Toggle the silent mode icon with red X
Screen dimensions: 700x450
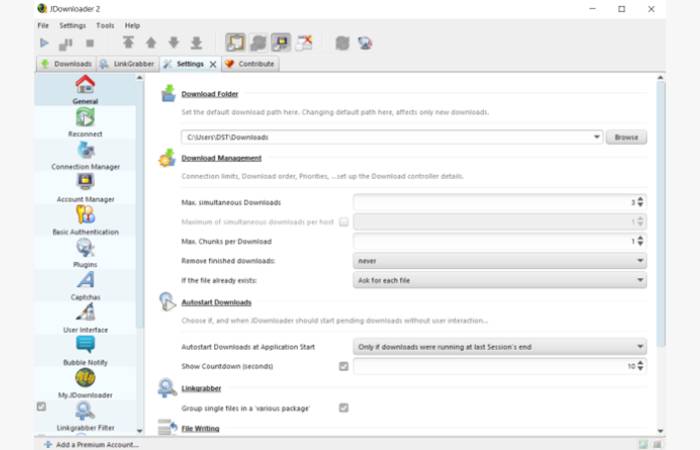(x=304, y=43)
